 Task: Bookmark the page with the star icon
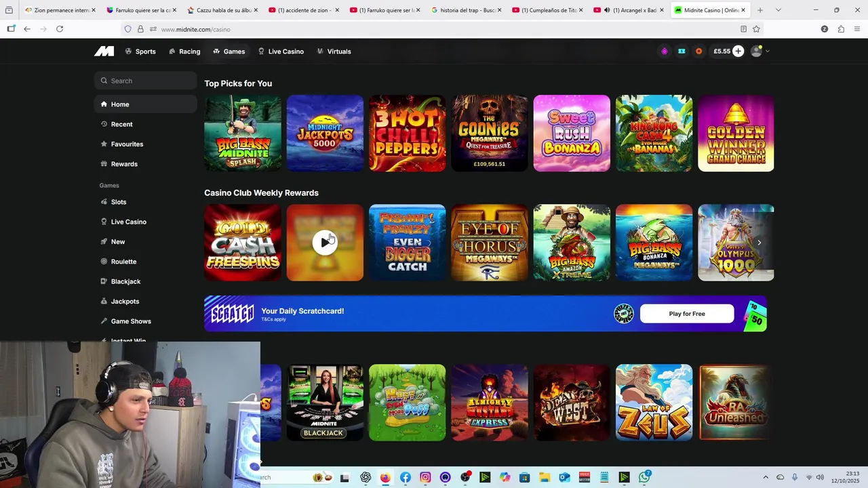(x=756, y=29)
